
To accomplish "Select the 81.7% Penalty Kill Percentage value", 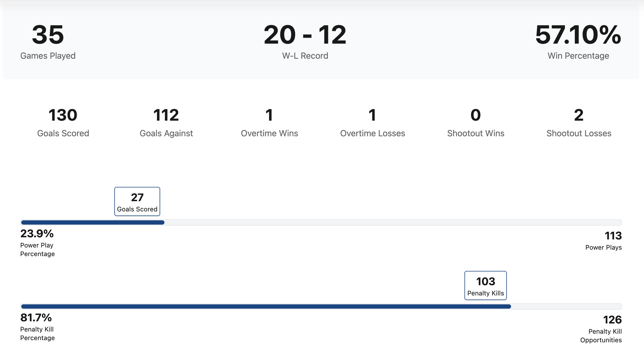I will point(36,318).
